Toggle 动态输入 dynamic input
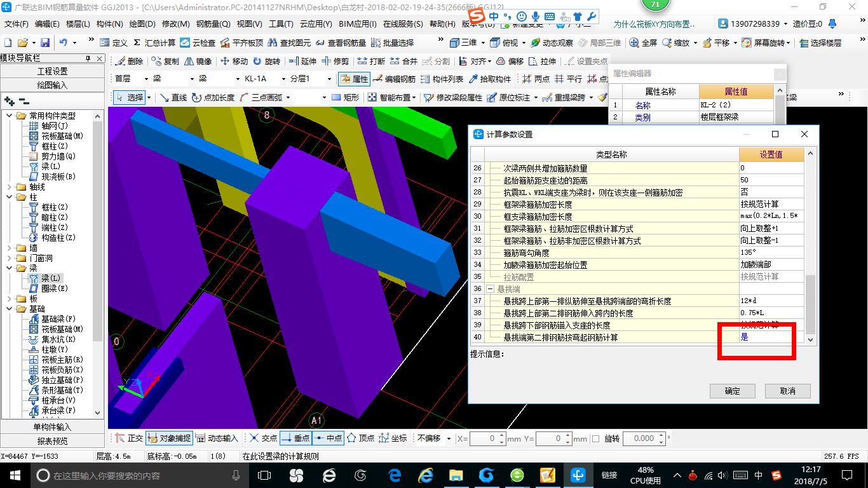 click(x=217, y=438)
